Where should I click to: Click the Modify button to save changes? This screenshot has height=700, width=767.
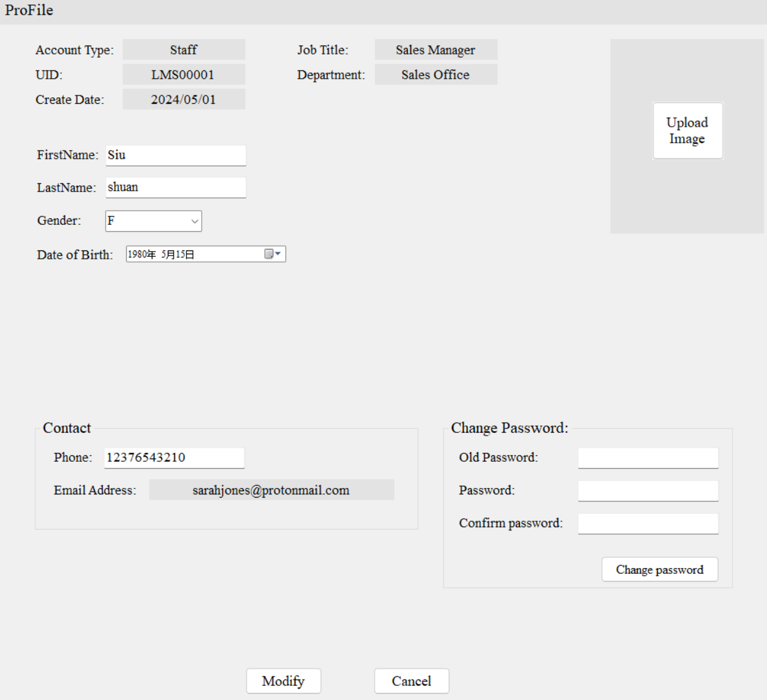point(283,681)
